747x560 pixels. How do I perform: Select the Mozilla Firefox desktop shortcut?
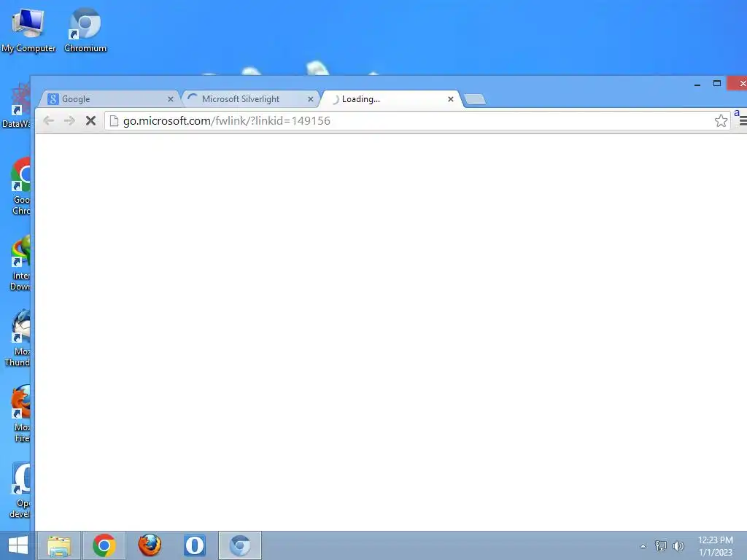pyautogui.click(x=21, y=414)
